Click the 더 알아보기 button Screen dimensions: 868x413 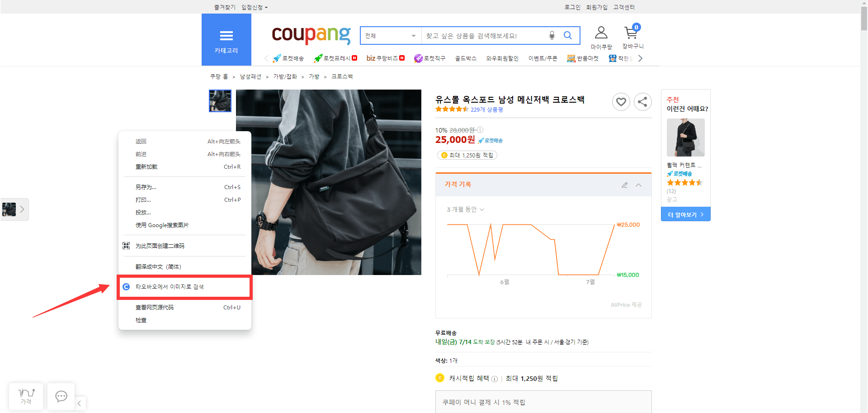click(685, 214)
